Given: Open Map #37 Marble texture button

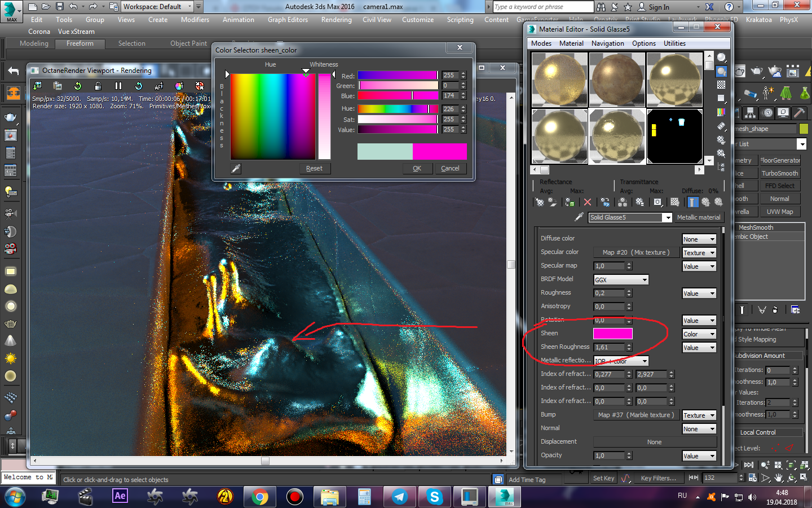Looking at the screenshot, I should (636, 415).
